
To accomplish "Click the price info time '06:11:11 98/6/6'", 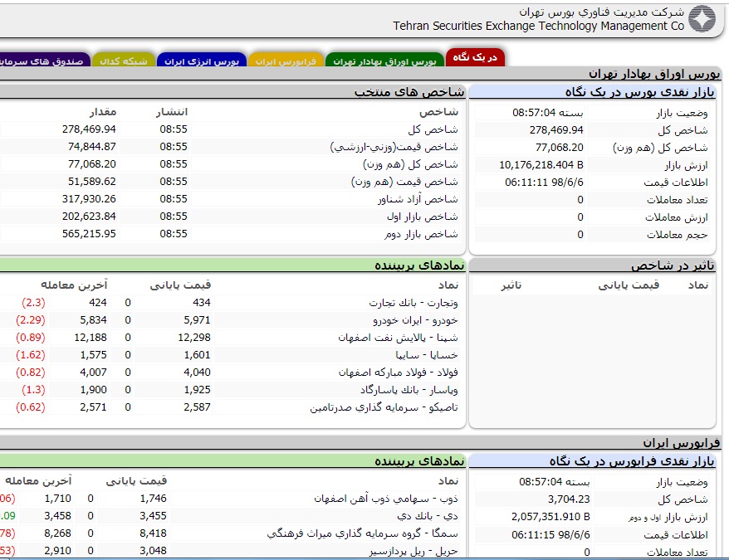I will (544, 183).
